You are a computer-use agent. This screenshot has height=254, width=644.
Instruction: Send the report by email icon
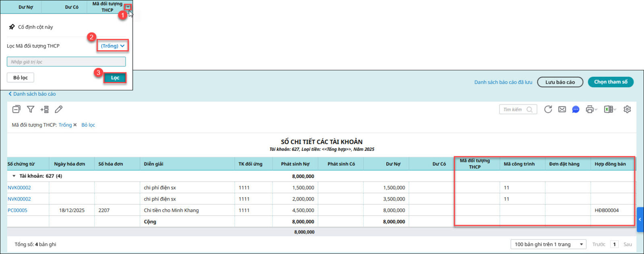562,109
